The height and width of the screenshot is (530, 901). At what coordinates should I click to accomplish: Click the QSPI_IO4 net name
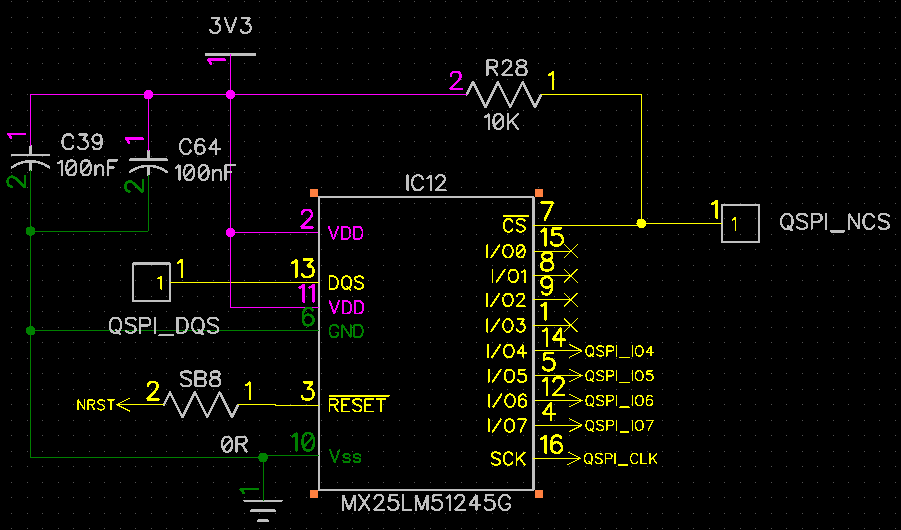click(619, 351)
